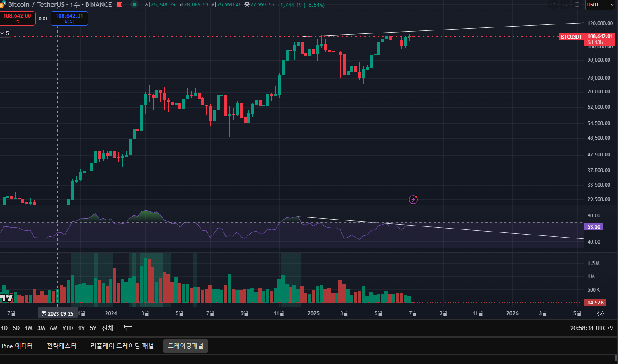Click the 20:58:31 UTC+9 timezone clock
The height and width of the screenshot is (364, 618).
[x=591, y=328]
